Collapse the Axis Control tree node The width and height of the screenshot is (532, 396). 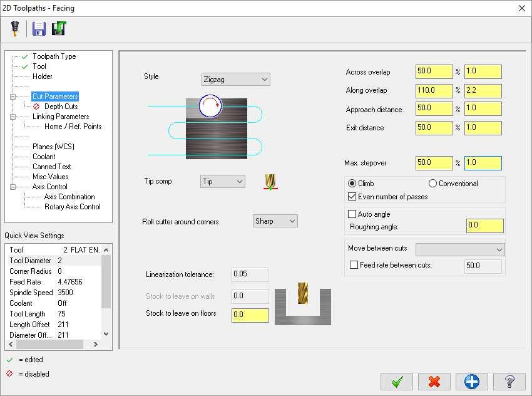(x=13, y=187)
